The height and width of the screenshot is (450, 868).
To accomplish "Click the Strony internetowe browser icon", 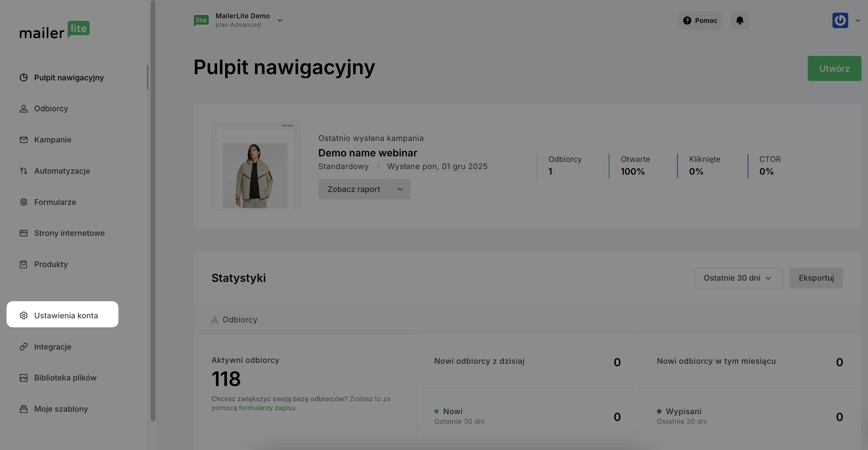I will (23, 233).
